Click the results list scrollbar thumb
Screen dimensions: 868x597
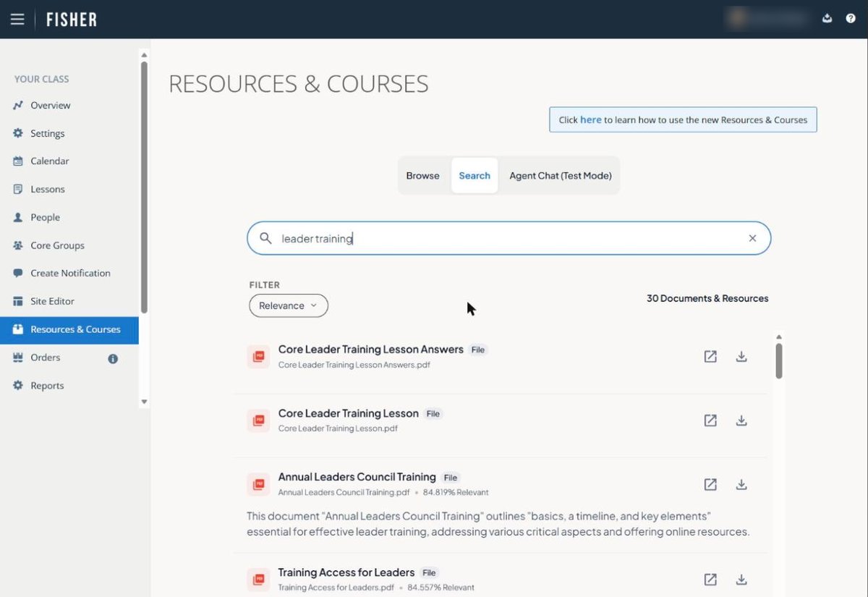click(x=779, y=360)
